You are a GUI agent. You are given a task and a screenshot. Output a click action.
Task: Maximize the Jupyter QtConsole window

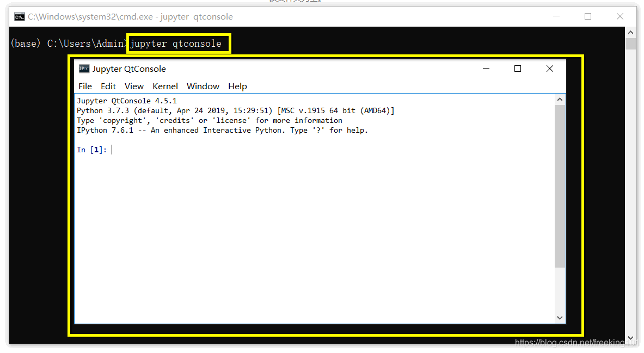tap(518, 69)
